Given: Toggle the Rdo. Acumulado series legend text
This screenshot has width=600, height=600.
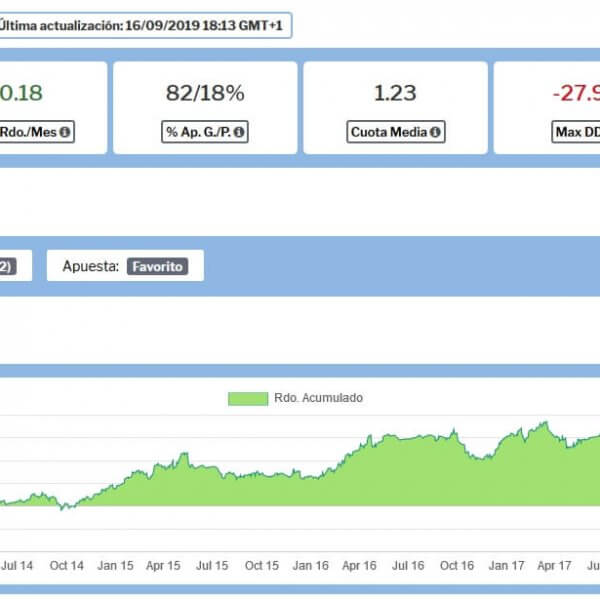Looking at the screenshot, I should click(x=318, y=398).
